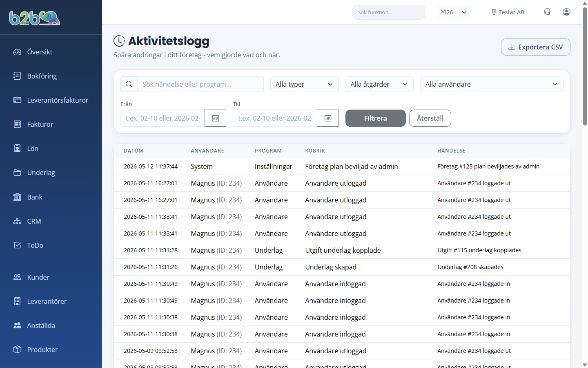Open calendar picker for Från date

tap(216, 118)
